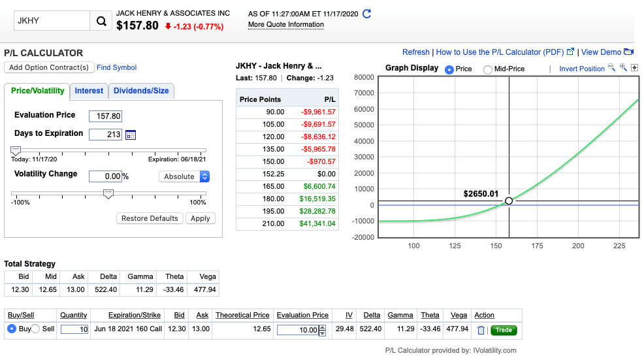Refresh the quote with the circular arrow icon

(x=367, y=14)
